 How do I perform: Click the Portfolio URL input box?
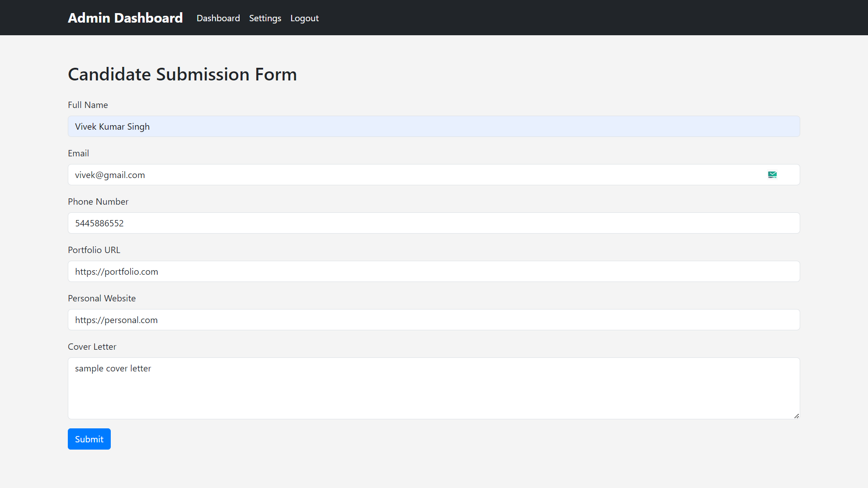433,272
